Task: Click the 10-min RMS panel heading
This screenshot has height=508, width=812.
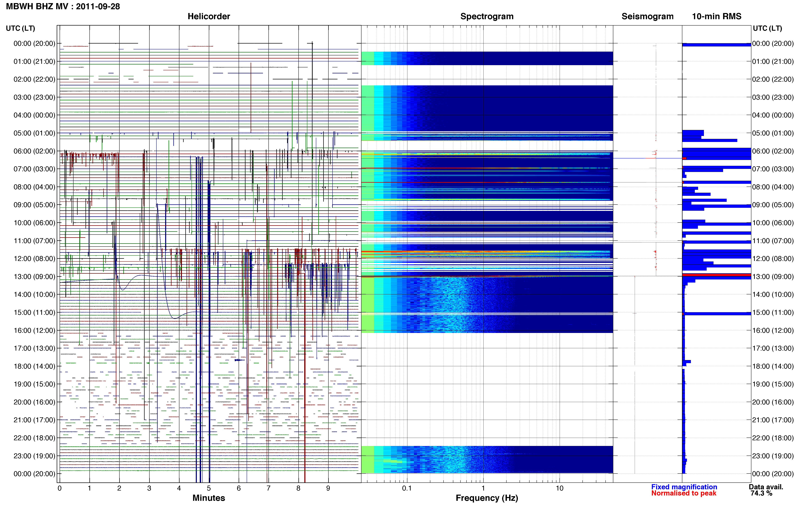Action: (x=717, y=16)
